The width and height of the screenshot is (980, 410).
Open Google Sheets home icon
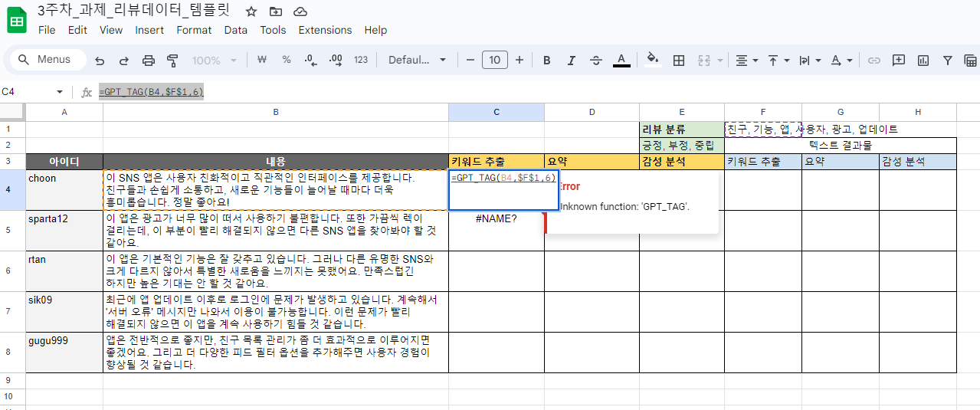(x=17, y=20)
